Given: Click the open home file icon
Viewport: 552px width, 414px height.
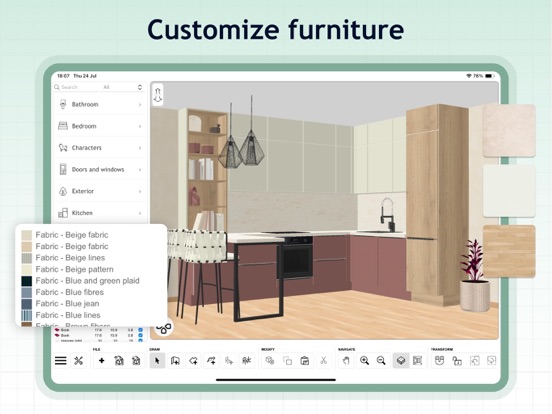Looking at the screenshot, I should (119, 360).
